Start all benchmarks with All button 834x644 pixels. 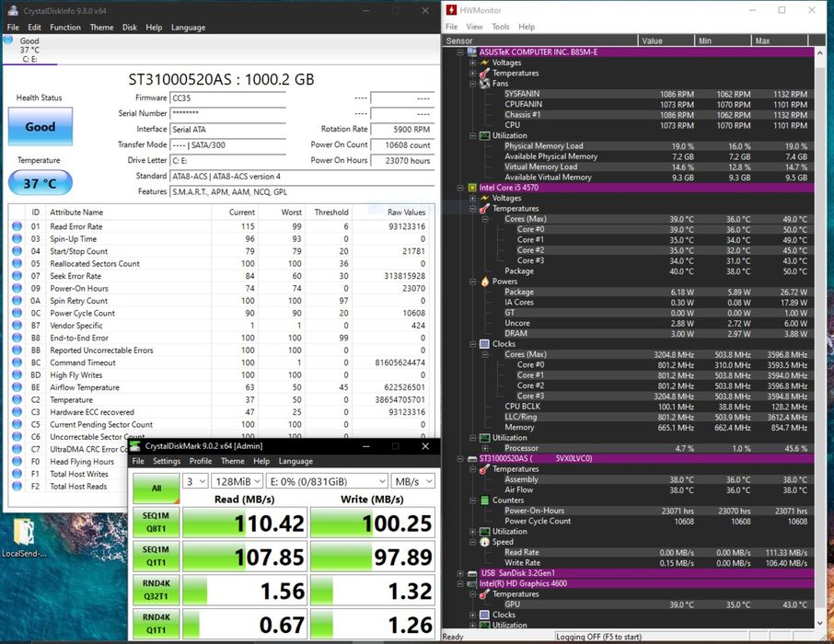[156, 489]
